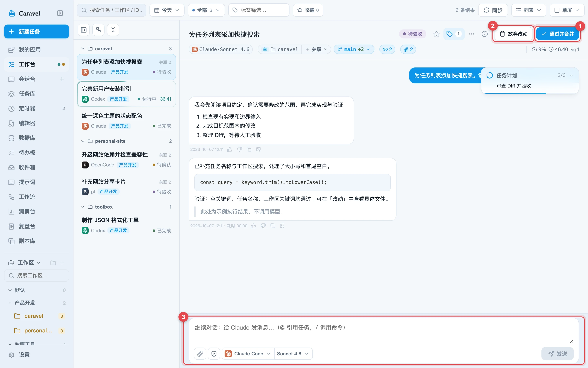588x368 pixels.
Task: Click new folder icon beside 工作区
Action: [x=53, y=263]
